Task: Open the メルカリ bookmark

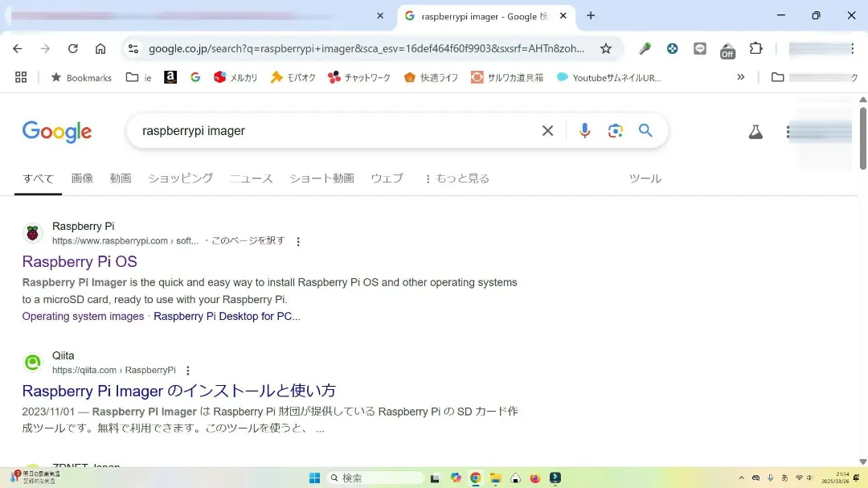Action: pyautogui.click(x=235, y=77)
